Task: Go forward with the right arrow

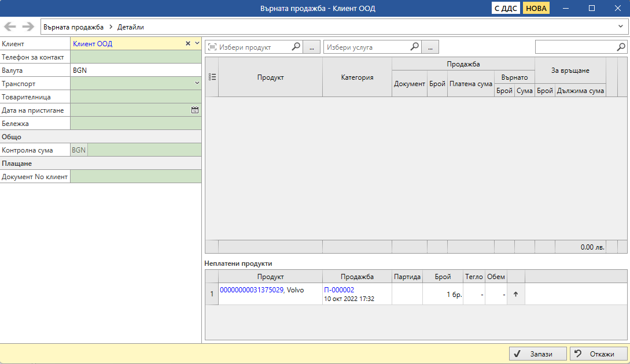Action: (28, 27)
